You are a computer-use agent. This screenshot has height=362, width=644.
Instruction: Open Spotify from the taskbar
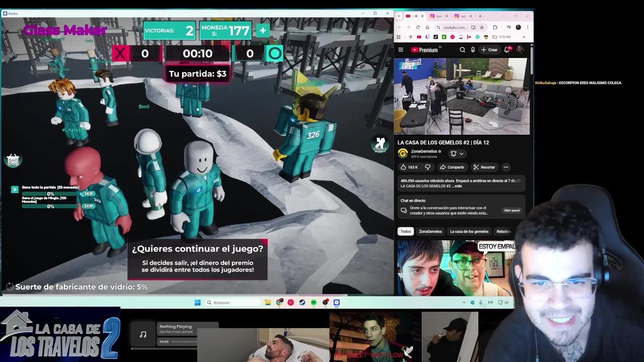pyautogui.click(x=313, y=302)
